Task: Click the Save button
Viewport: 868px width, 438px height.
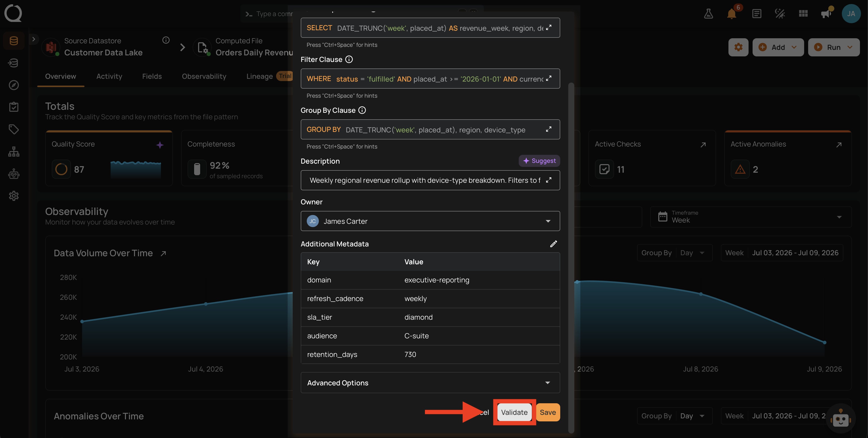Action: click(x=548, y=412)
